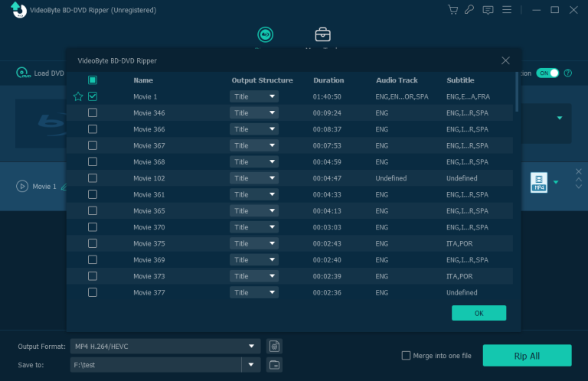The width and height of the screenshot is (588, 381).
Task: Open Output Structure dropdown for Movie 369
Action: [x=254, y=259]
